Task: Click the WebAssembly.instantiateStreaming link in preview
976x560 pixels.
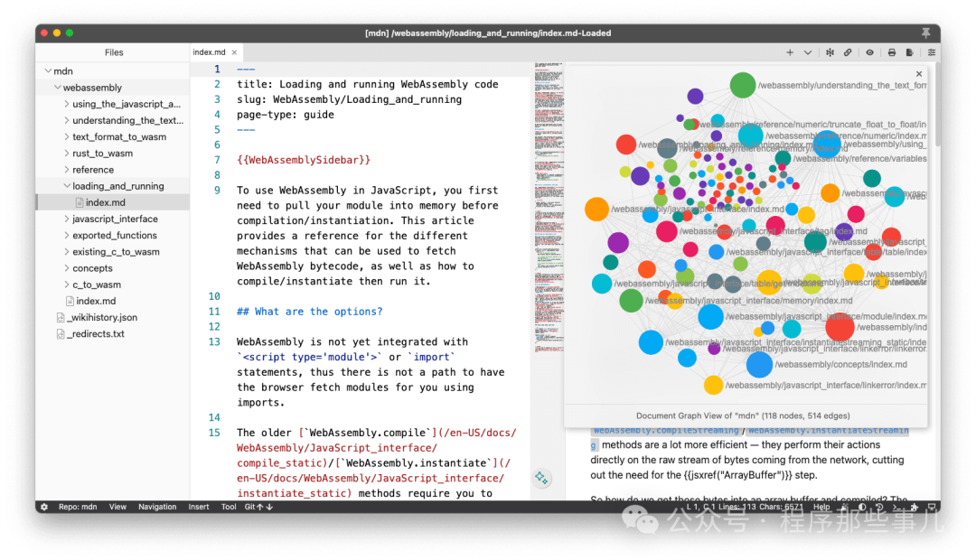Action: pyautogui.click(x=828, y=431)
